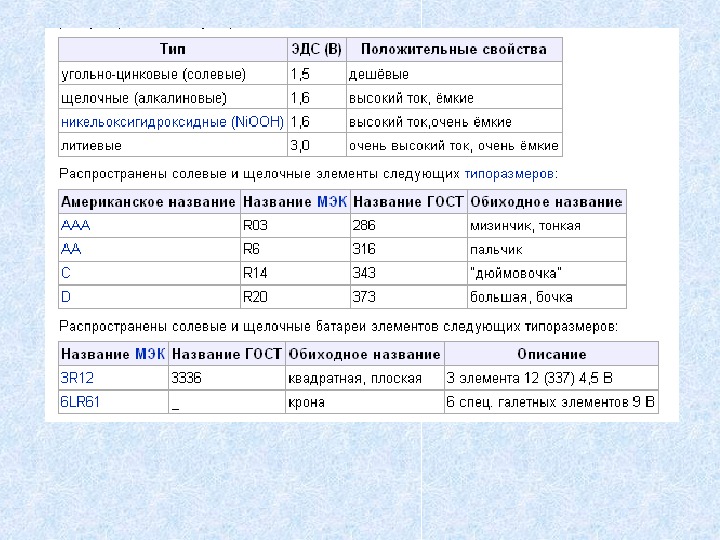Select the "дюймовочка" cell

[547, 273]
